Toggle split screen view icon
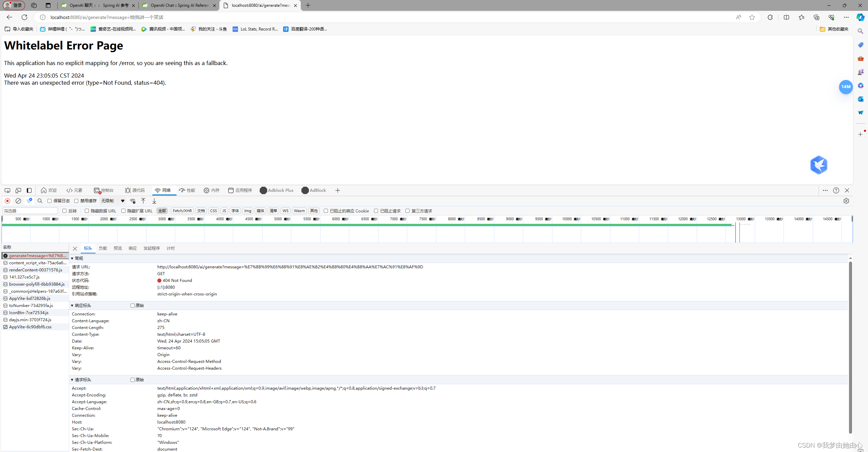 pyautogui.click(x=786, y=17)
